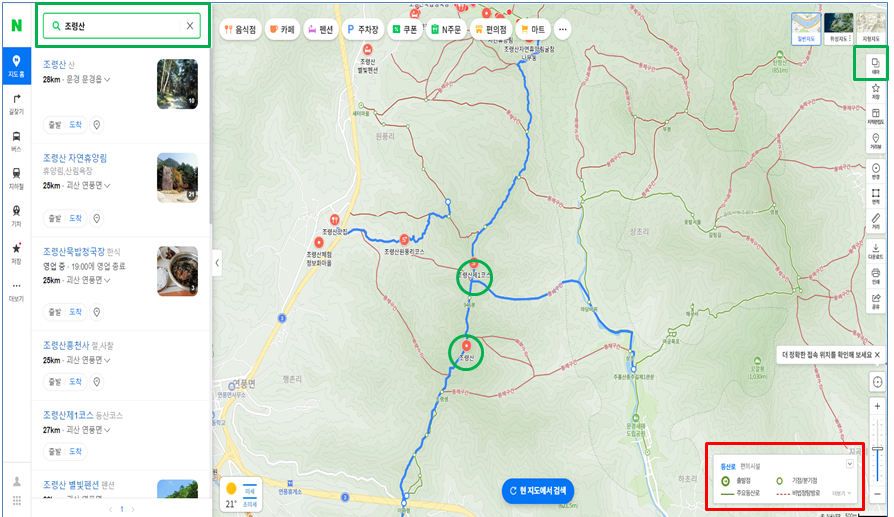Open the 조령산 forest photo thumbnail
894x517 pixels.
(x=177, y=84)
